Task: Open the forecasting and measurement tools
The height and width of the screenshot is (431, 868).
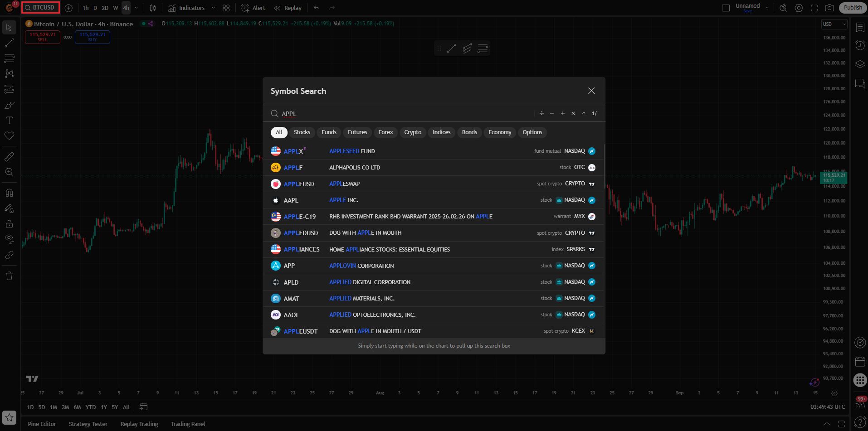Action: tap(9, 89)
